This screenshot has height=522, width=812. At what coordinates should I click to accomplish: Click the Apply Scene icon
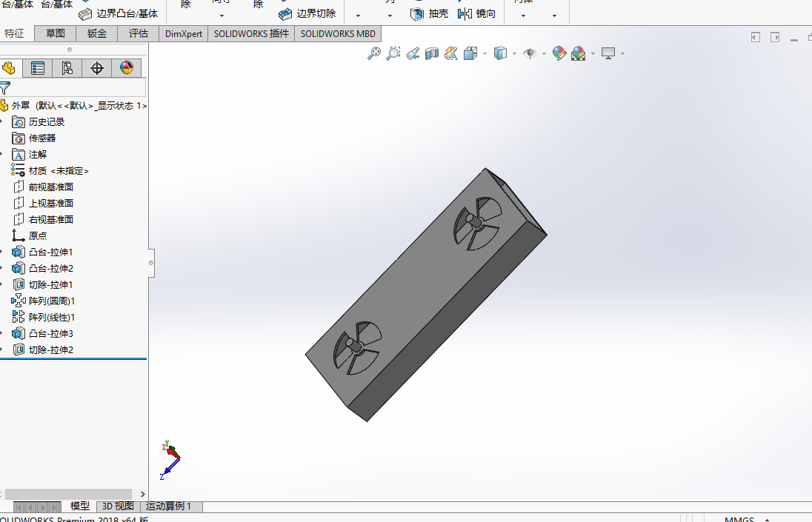(x=578, y=53)
